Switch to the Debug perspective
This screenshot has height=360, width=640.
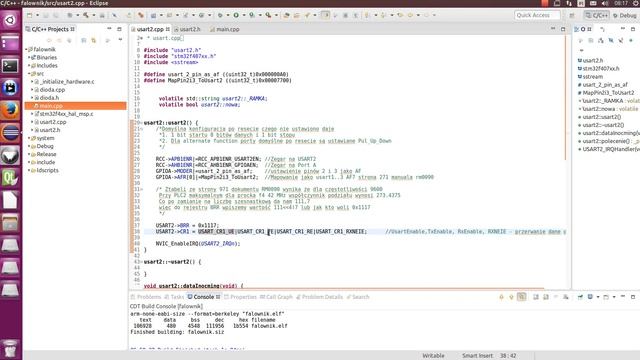tap(625, 15)
